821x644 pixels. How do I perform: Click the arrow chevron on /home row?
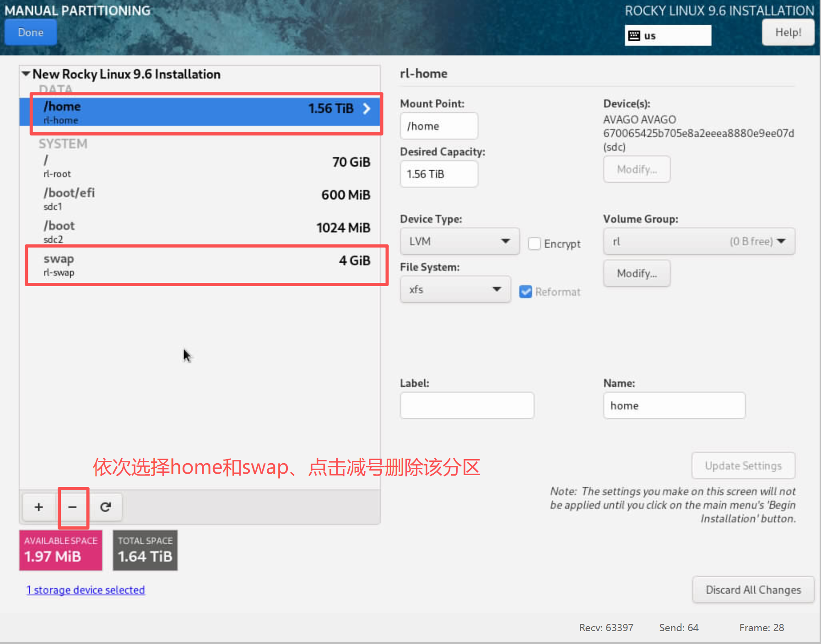click(x=367, y=108)
